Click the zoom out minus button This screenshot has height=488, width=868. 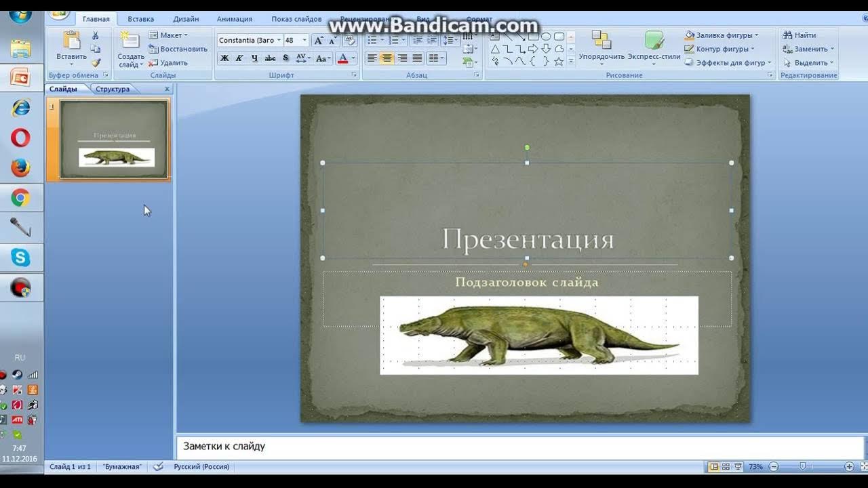(773, 466)
